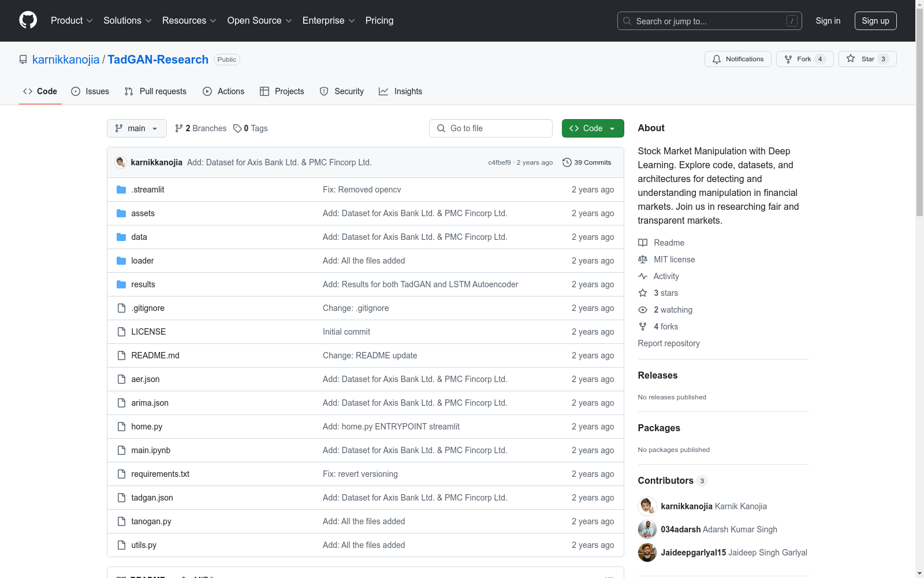View the 39 Commits history
Viewport: 924px width, 578px height.
(x=587, y=162)
